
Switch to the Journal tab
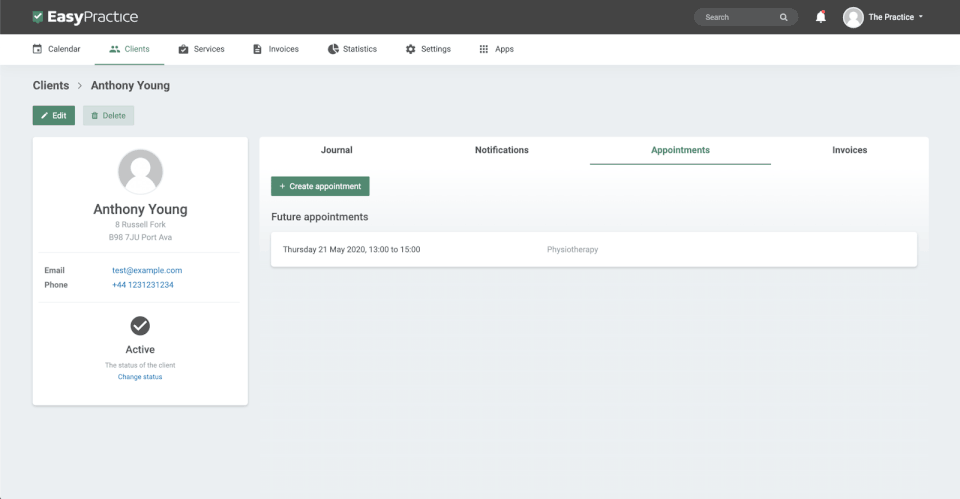click(x=337, y=150)
